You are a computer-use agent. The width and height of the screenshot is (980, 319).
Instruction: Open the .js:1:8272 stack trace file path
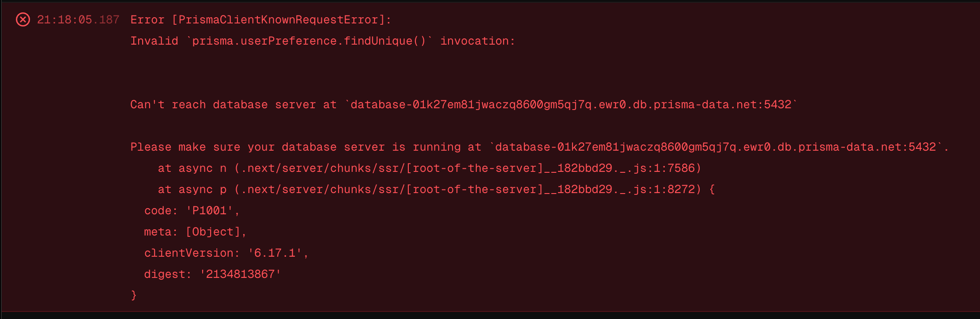pyautogui.click(x=468, y=189)
